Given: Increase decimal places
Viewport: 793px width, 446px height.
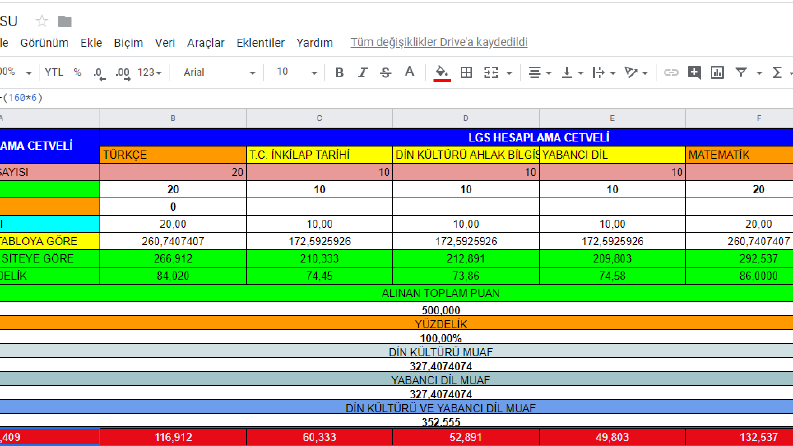Looking at the screenshot, I should (122, 73).
